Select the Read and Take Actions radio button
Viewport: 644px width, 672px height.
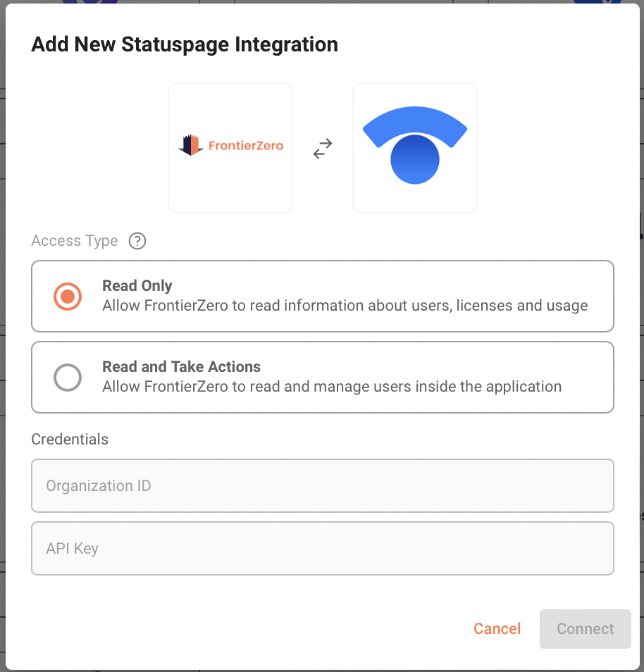[68, 378]
